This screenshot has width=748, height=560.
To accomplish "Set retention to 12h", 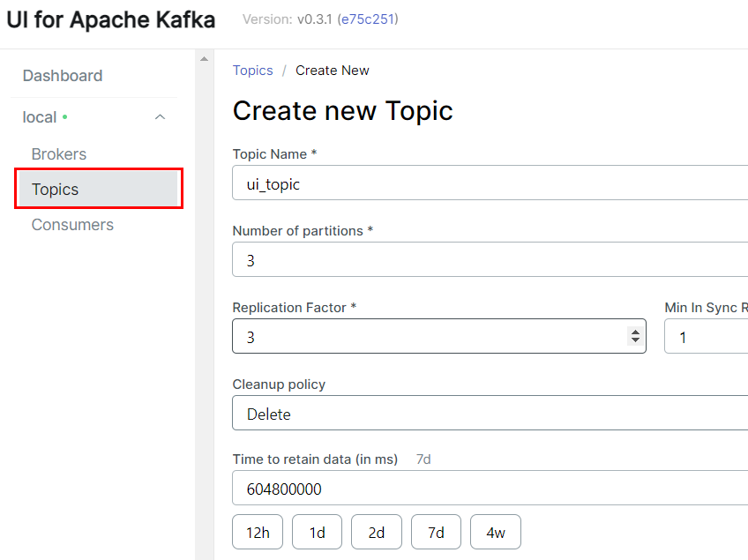I will (x=258, y=532).
